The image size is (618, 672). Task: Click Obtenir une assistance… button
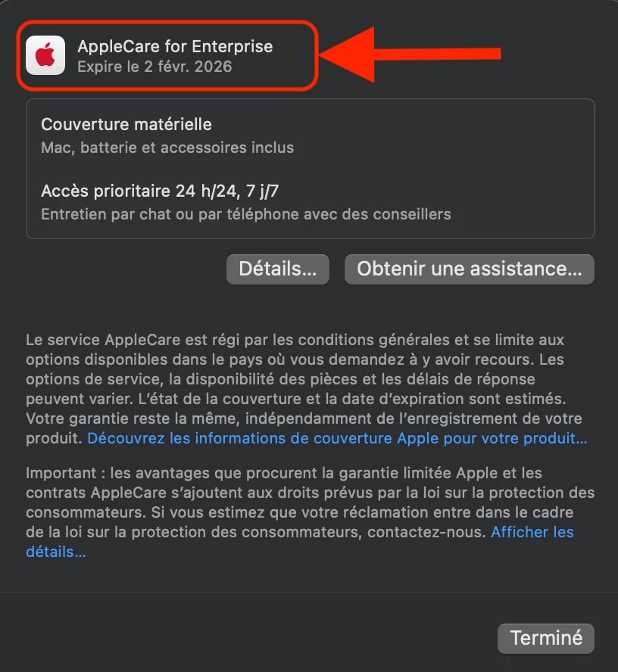[470, 269]
